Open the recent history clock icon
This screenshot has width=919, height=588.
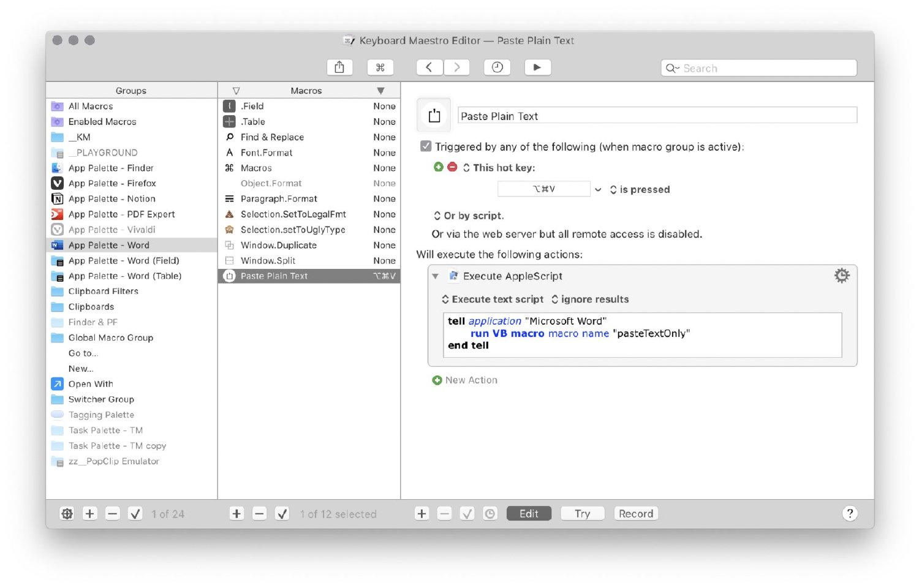[497, 67]
